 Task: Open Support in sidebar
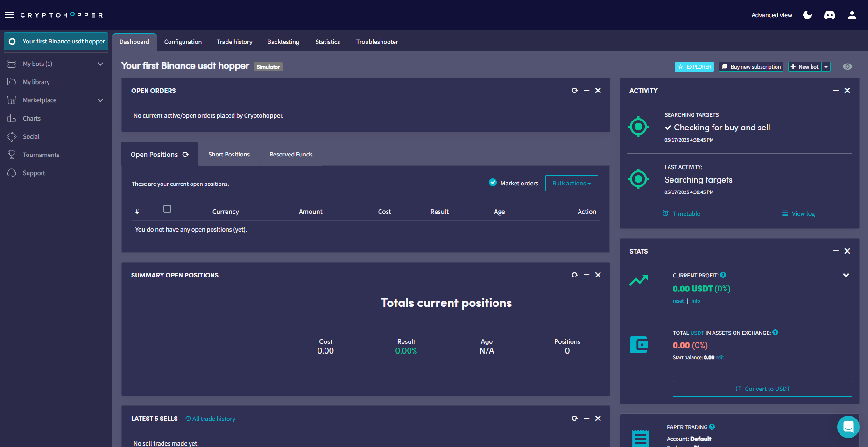pyautogui.click(x=34, y=173)
